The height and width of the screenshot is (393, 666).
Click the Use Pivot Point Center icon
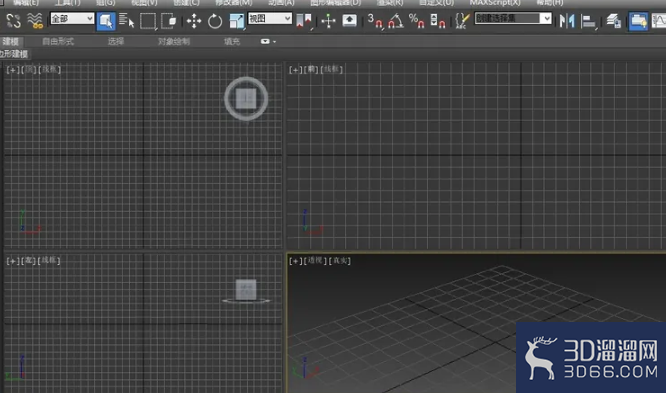(304, 21)
